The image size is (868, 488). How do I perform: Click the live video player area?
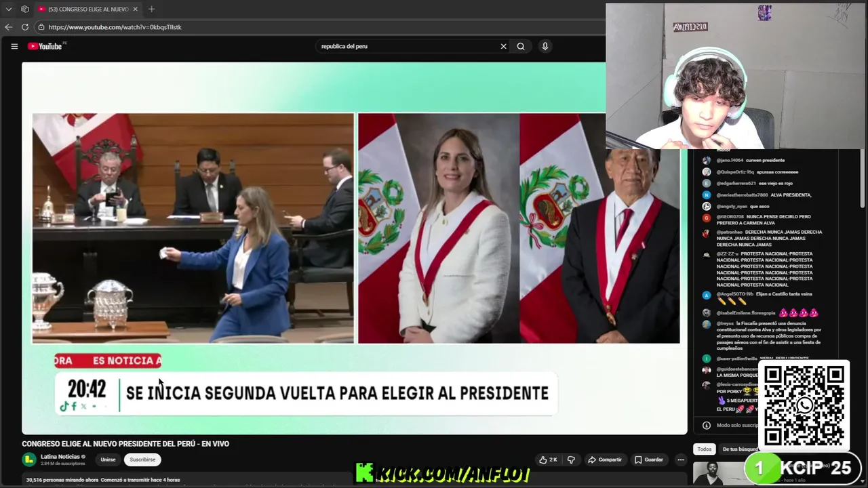tap(354, 248)
